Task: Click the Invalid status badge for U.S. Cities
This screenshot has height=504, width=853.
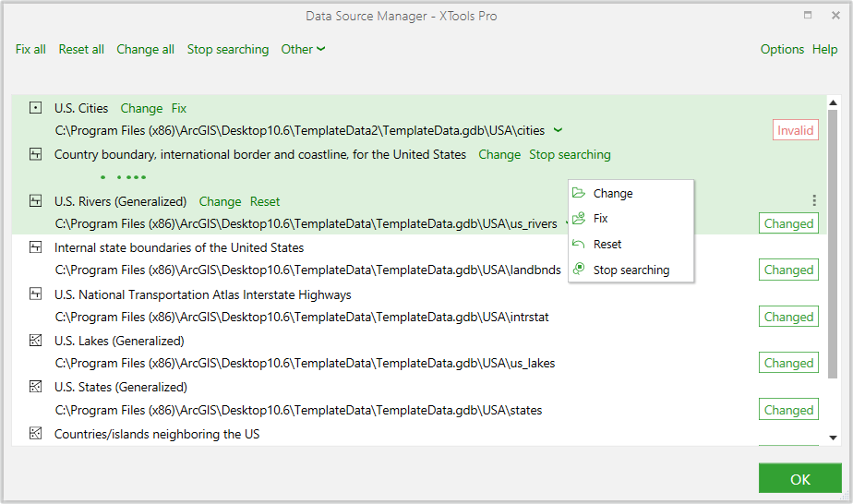Action: click(795, 130)
